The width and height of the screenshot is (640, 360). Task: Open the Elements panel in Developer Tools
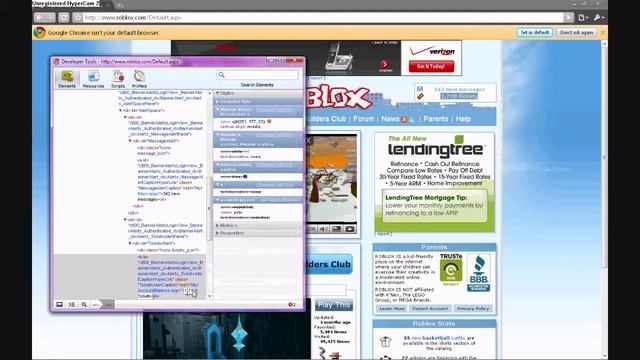click(x=67, y=79)
